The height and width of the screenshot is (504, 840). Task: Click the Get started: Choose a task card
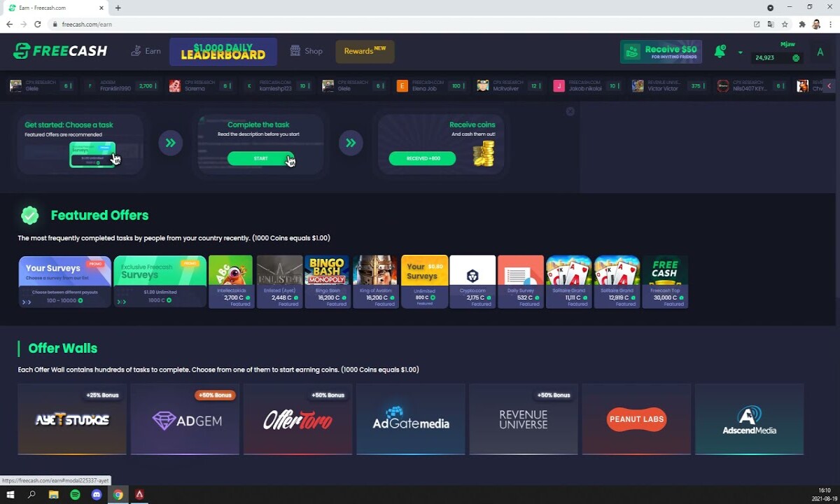click(x=80, y=144)
